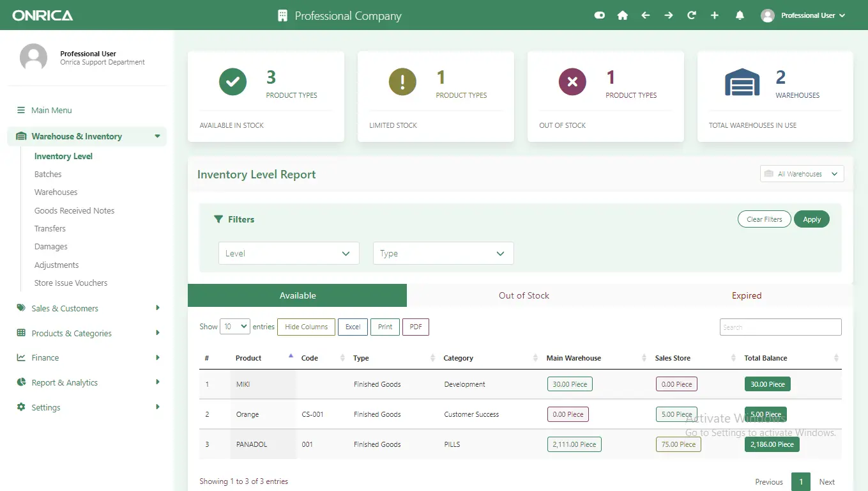Click the green checkmark Available in Stock icon
This screenshot has height=491, width=868.
click(232, 82)
